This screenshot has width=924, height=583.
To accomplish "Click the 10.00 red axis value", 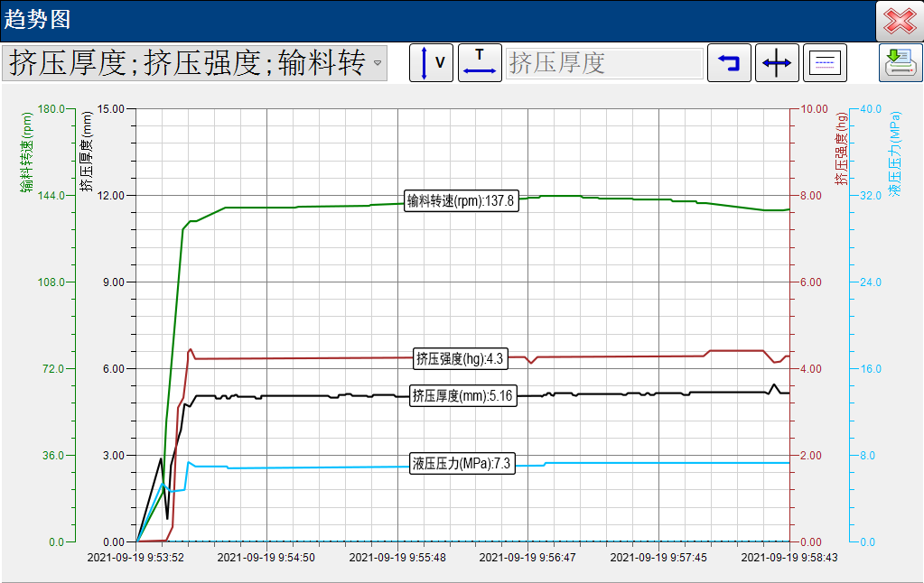I will 814,109.
